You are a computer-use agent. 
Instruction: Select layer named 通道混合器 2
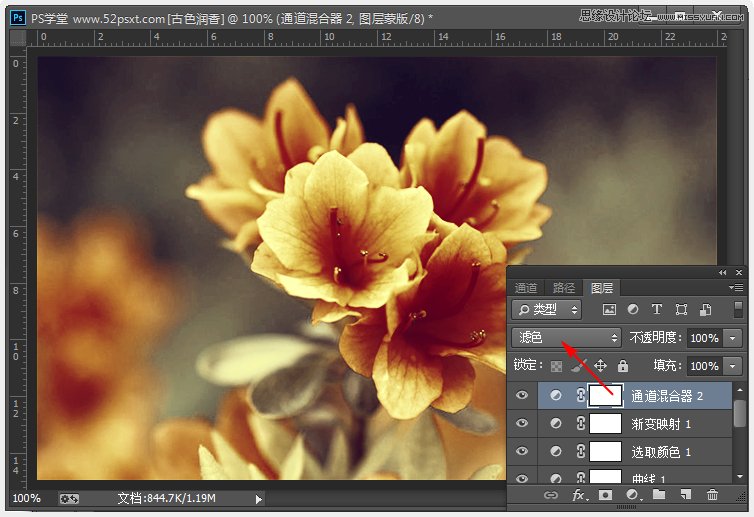[x=666, y=396]
